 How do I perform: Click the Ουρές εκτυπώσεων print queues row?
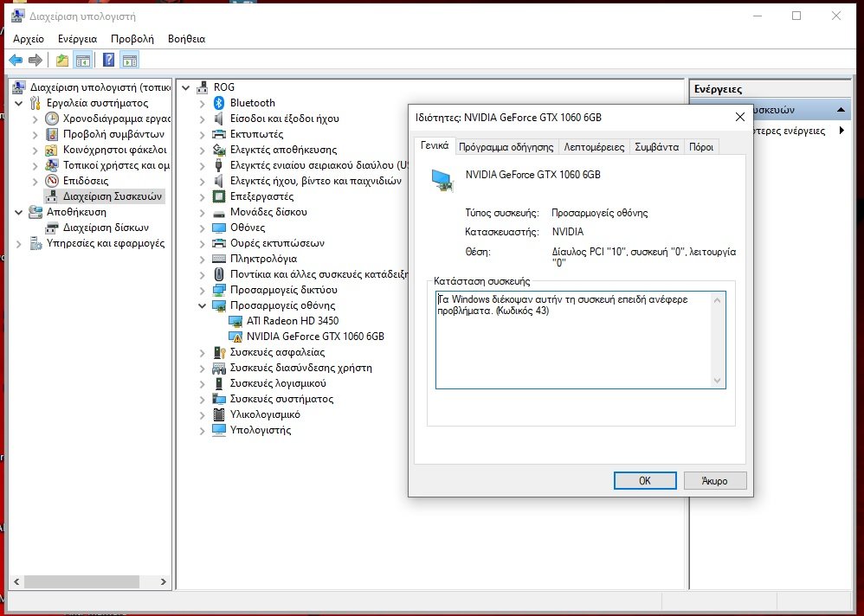[x=277, y=243]
